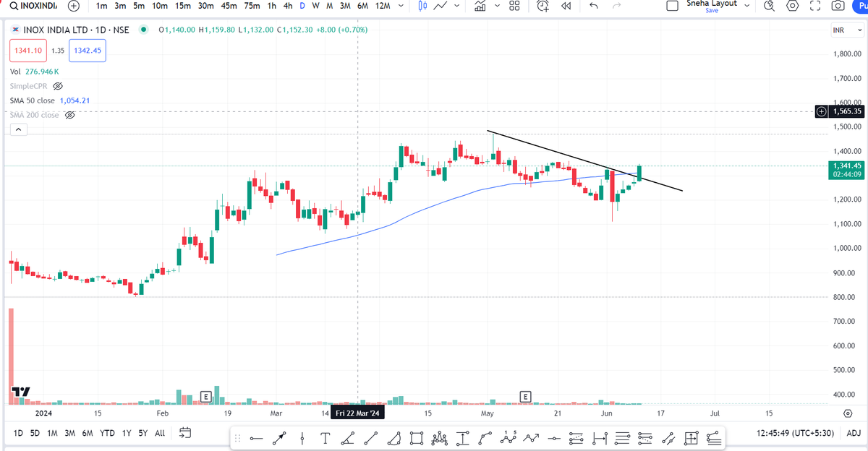This screenshot has width=868, height=451.
Task: Click Save under Sneha Layout
Action: [x=712, y=11]
